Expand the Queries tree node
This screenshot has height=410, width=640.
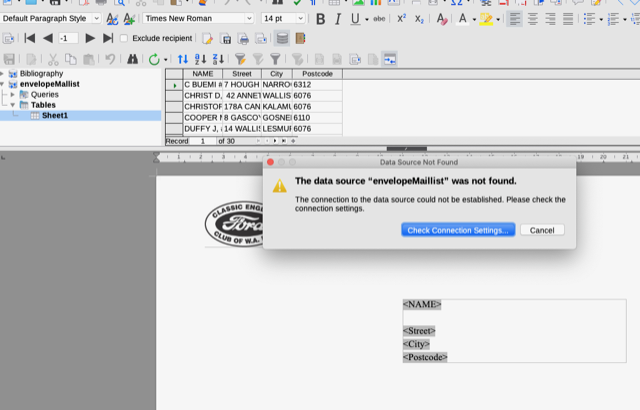[x=13, y=95]
